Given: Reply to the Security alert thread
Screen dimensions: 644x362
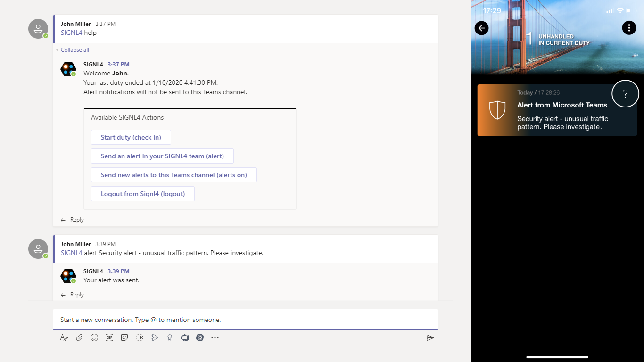Looking at the screenshot, I should (x=72, y=295).
